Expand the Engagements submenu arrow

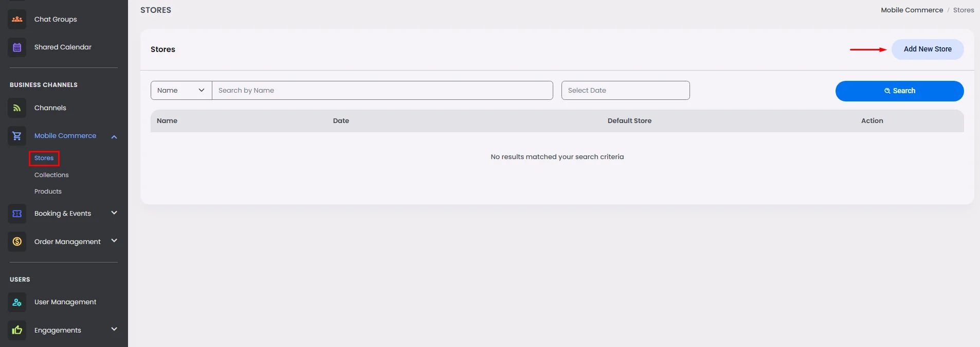114,329
